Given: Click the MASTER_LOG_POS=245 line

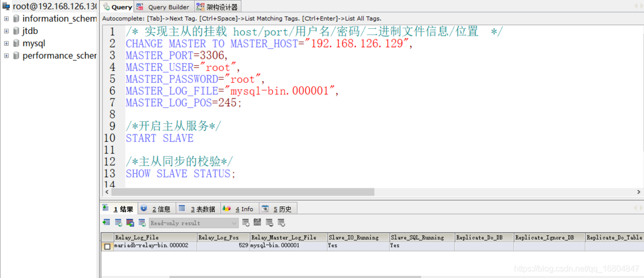Looking at the screenshot, I should (184, 103).
